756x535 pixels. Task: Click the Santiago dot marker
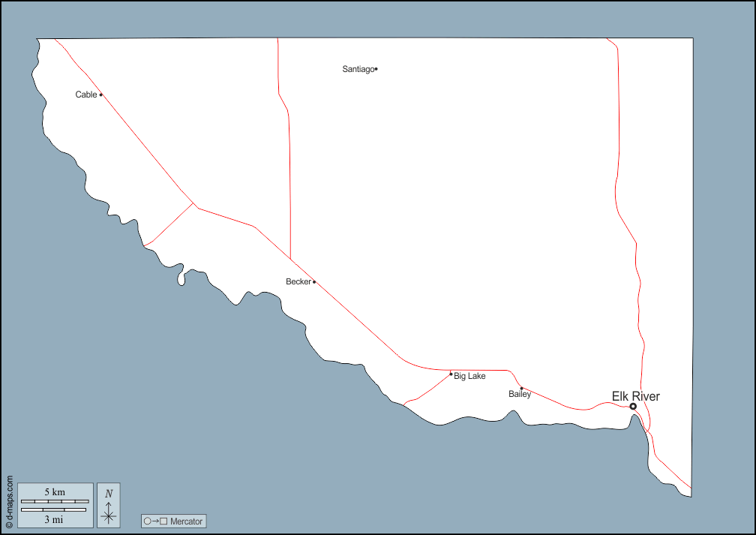pos(376,69)
